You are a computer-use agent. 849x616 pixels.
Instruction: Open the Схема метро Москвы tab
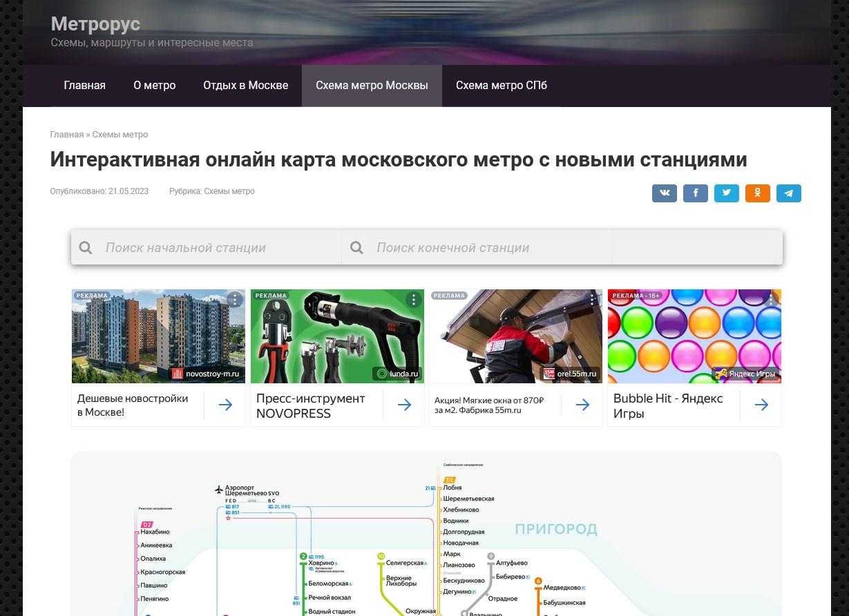click(x=372, y=86)
